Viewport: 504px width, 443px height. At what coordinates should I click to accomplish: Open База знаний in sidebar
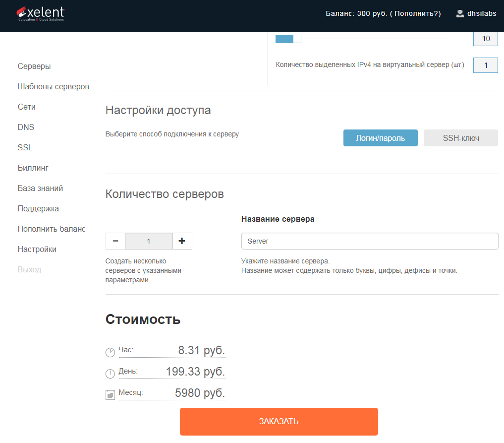pos(40,188)
